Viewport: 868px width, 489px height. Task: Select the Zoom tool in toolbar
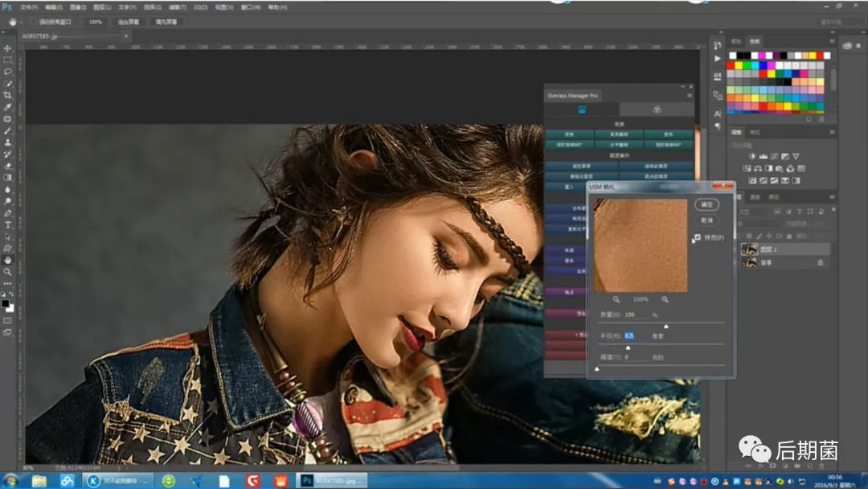(7, 272)
